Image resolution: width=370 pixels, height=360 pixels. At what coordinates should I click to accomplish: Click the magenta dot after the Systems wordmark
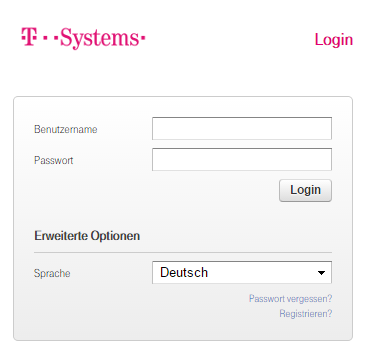(x=143, y=37)
